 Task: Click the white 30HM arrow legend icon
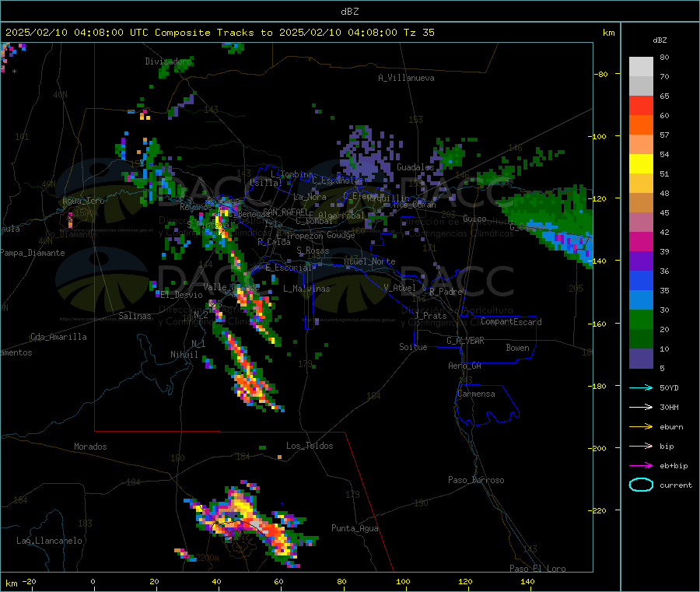click(641, 407)
